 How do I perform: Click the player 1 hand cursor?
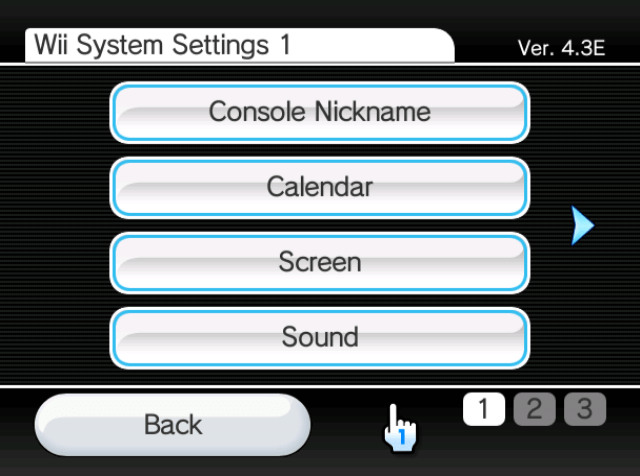tap(400, 428)
